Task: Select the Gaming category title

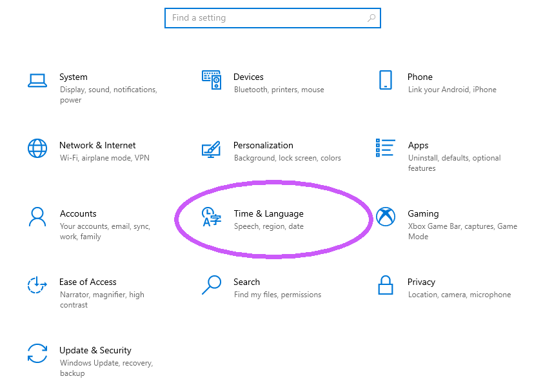Action: point(423,213)
